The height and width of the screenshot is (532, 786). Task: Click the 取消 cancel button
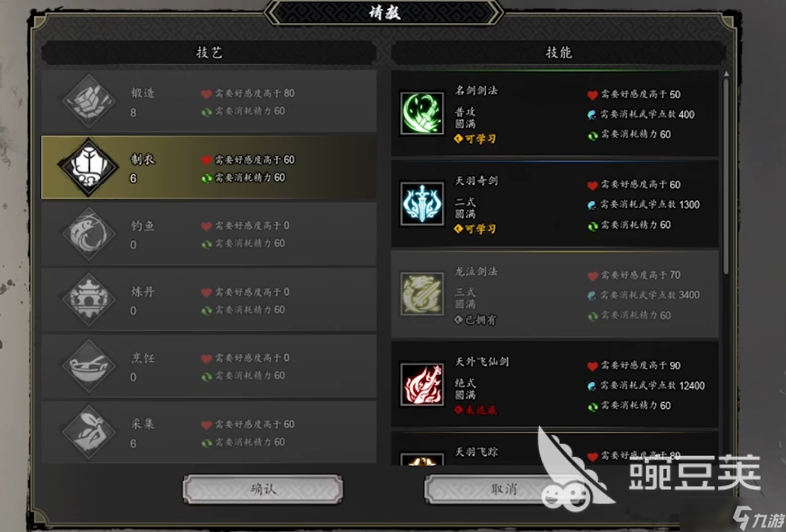pyautogui.click(x=503, y=489)
